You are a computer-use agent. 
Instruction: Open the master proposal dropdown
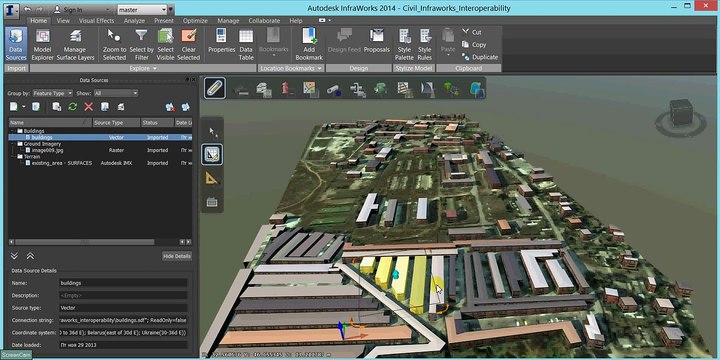pos(142,9)
